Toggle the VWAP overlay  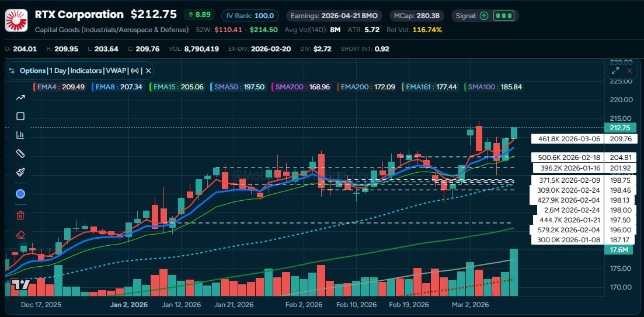113,71
